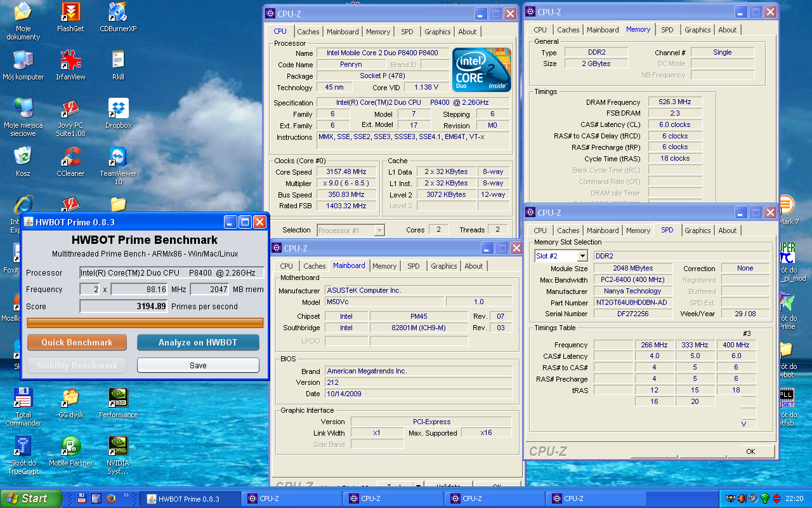Click the Score field showing 3194.89

[x=124, y=306]
